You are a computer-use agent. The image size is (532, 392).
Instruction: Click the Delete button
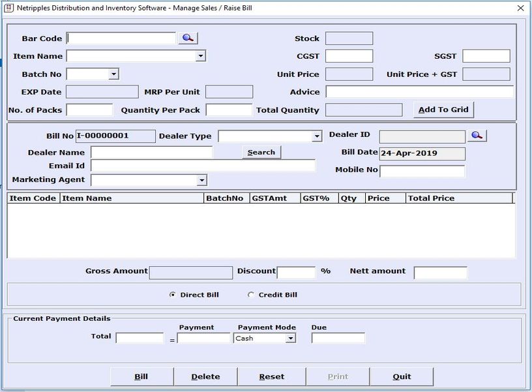pos(205,377)
